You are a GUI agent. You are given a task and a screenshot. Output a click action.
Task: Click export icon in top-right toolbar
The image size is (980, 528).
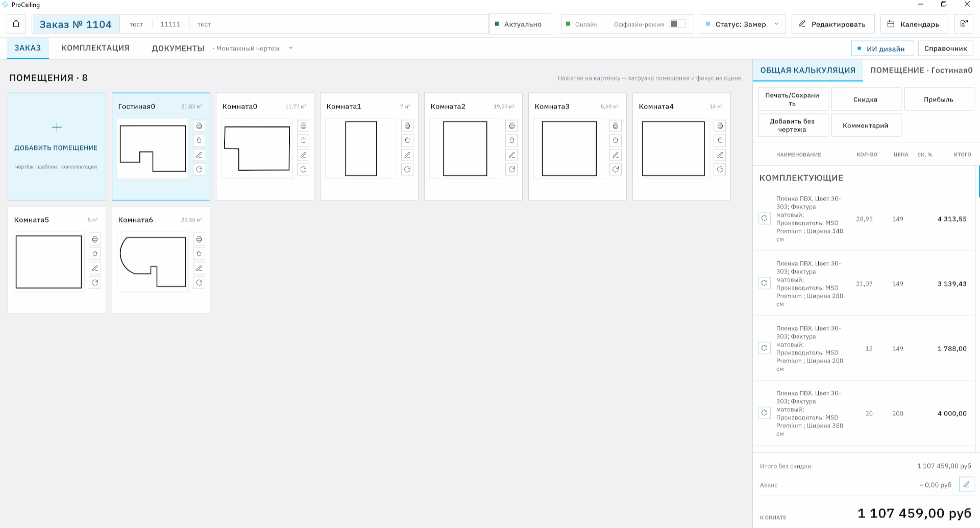[x=964, y=24]
